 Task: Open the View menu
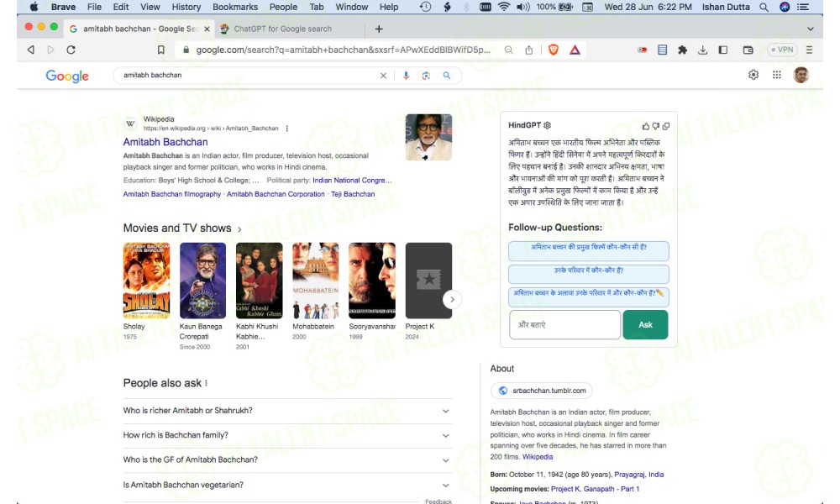click(150, 7)
